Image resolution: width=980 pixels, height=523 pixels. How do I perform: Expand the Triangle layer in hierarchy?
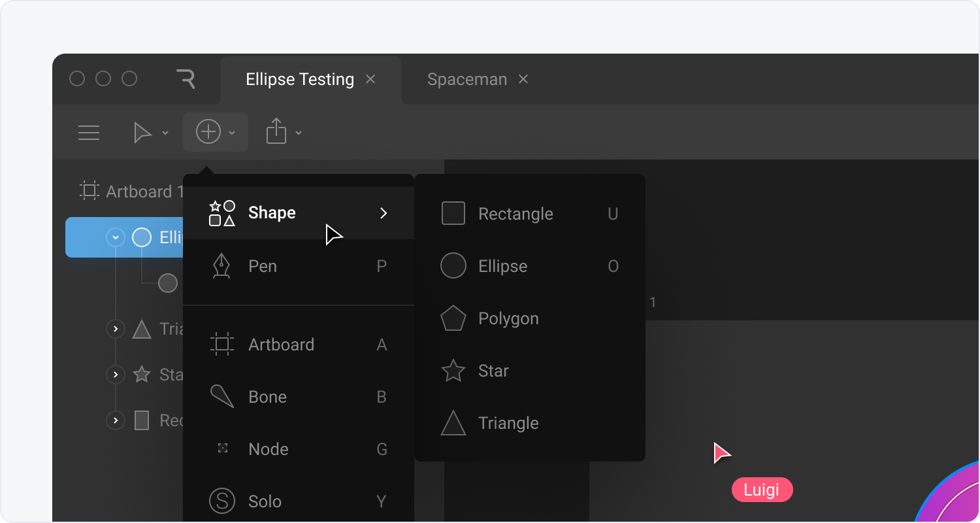click(116, 329)
